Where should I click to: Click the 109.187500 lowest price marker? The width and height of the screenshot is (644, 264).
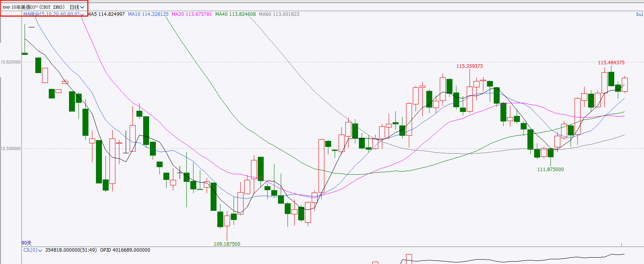[227, 244]
